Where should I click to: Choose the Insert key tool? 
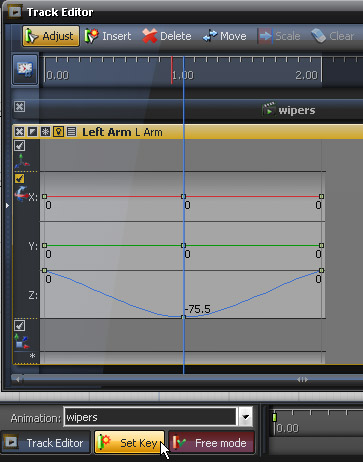[x=108, y=36]
